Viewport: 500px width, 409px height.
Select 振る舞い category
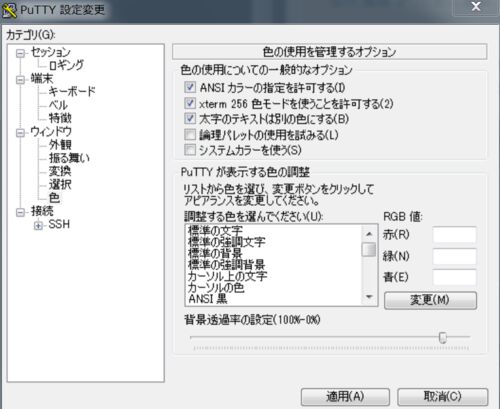(x=69, y=158)
